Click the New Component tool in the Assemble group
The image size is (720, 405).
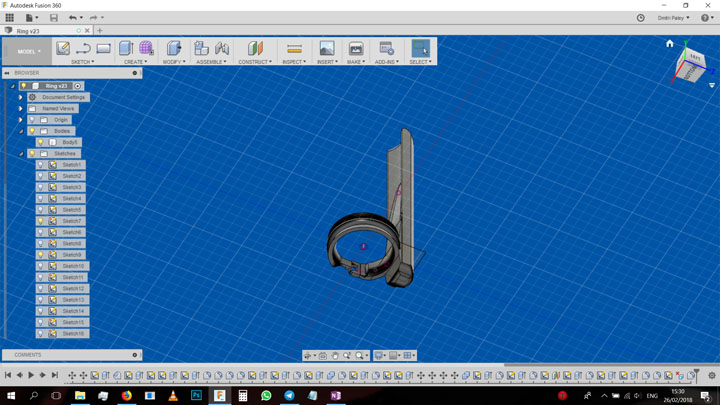click(x=201, y=48)
